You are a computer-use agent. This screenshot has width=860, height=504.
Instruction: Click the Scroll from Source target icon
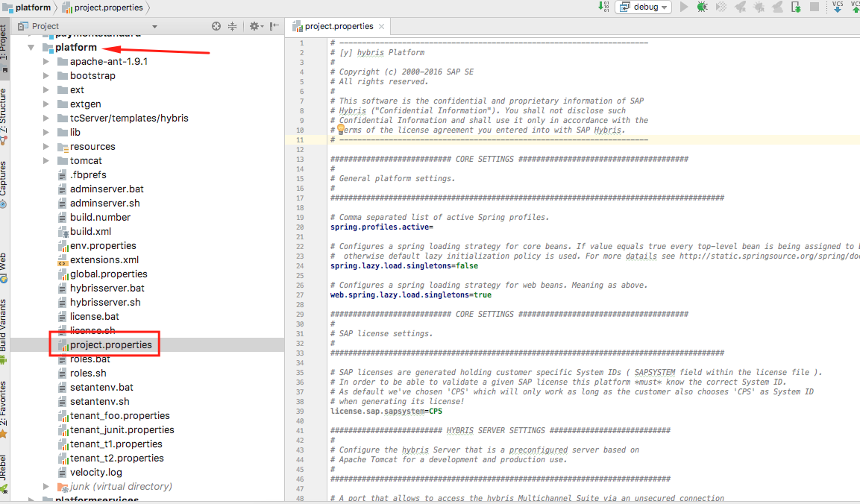216,26
